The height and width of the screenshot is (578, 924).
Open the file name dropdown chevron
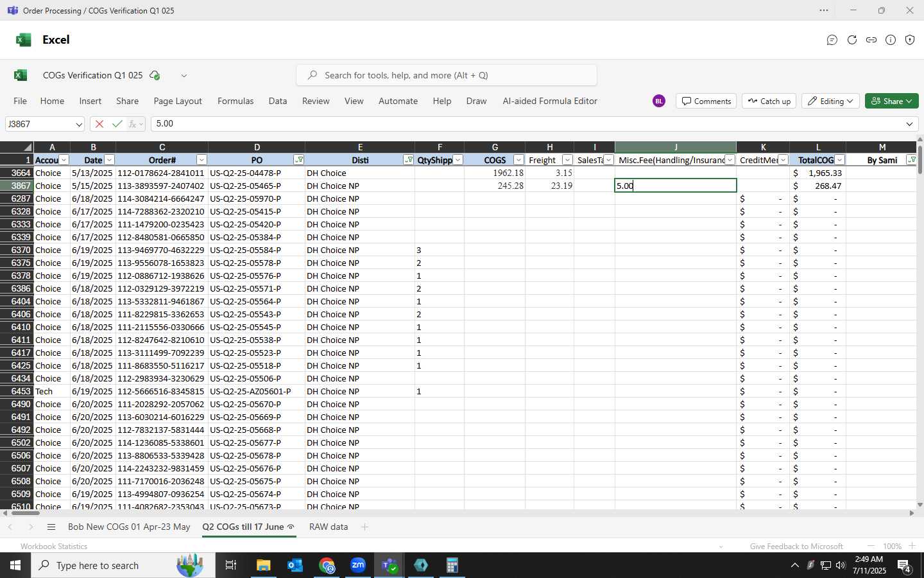coord(184,76)
